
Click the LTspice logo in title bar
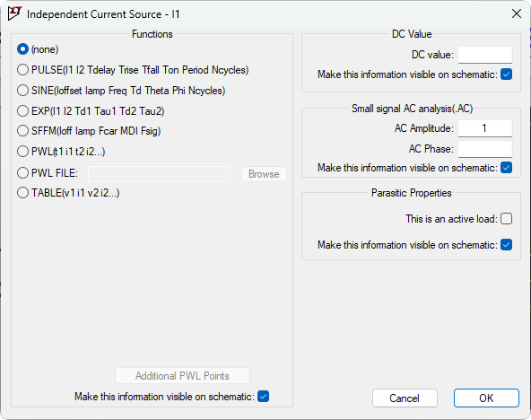[x=14, y=13]
